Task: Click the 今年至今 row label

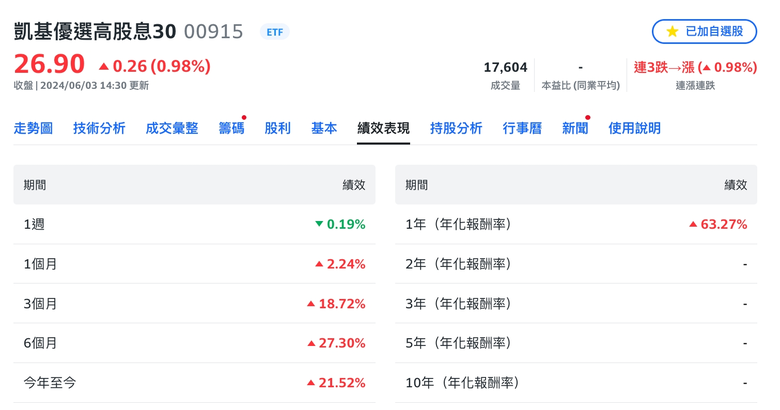Action: coord(50,383)
